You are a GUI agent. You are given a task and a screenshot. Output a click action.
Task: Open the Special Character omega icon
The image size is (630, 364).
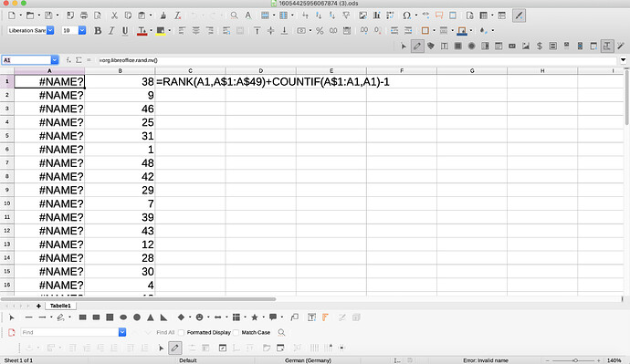click(x=406, y=16)
